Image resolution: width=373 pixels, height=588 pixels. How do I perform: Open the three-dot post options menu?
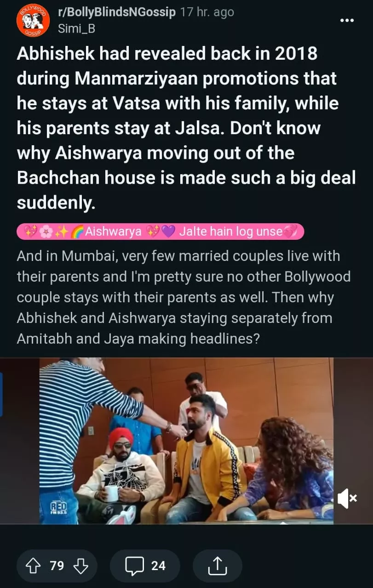point(347,21)
